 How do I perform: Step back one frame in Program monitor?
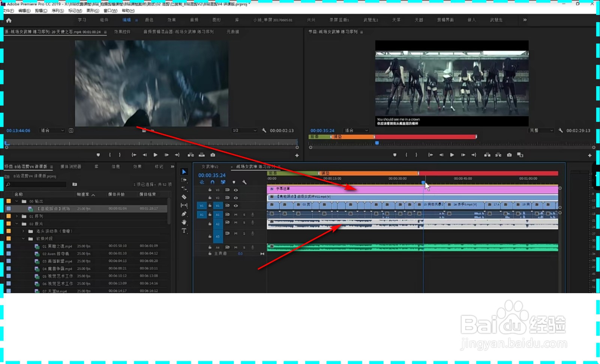pyautogui.click(x=441, y=155)
